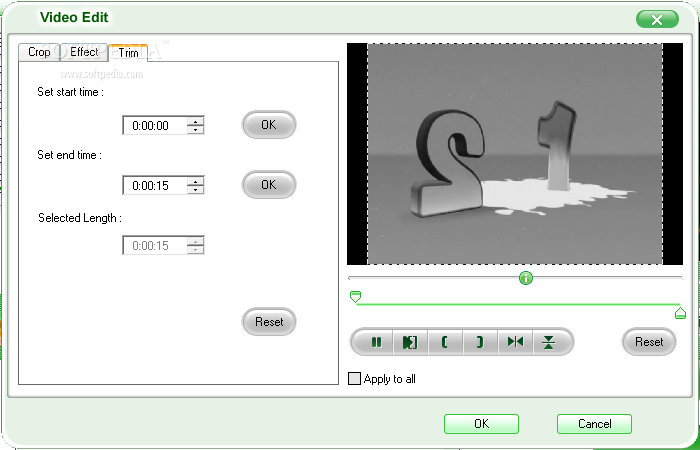This screenshot has width=700, height=450.
Task: Confirm start time with its OK button
Action: [x=269, y=125]
